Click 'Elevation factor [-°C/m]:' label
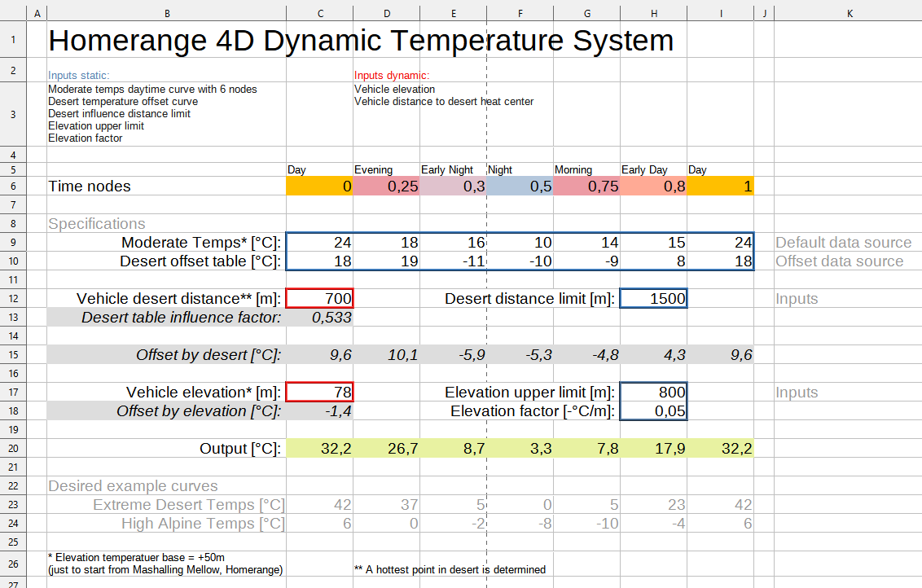922x588 pixels. pyautogui.click(x=533, y=411)
